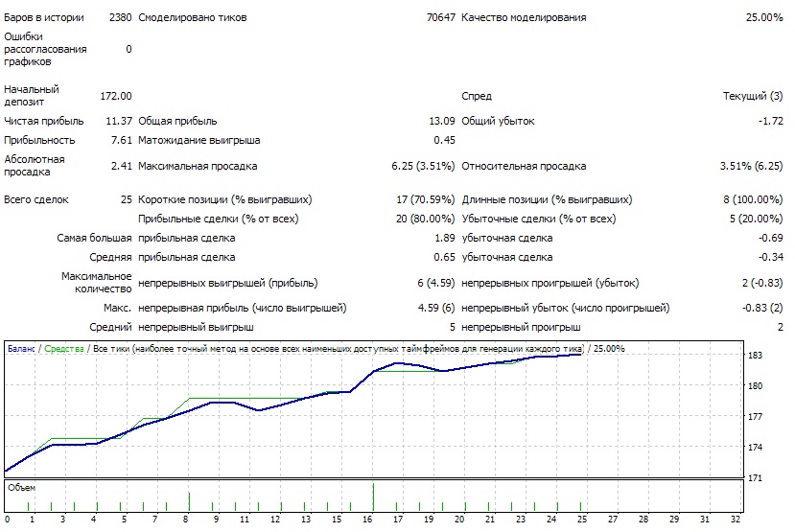Click the 'Абсолютная просадка' label
795x532 pixels.
pos(35,165)
